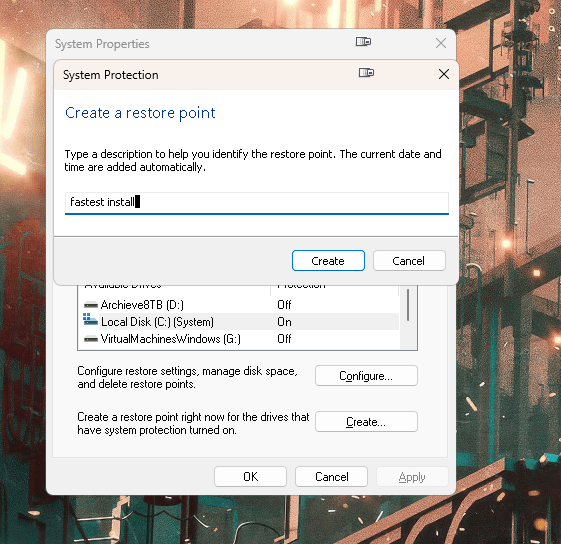Viewport: 561px width, 544px height.
Task: Close the System Protection dialog
Action: point(444,74)
